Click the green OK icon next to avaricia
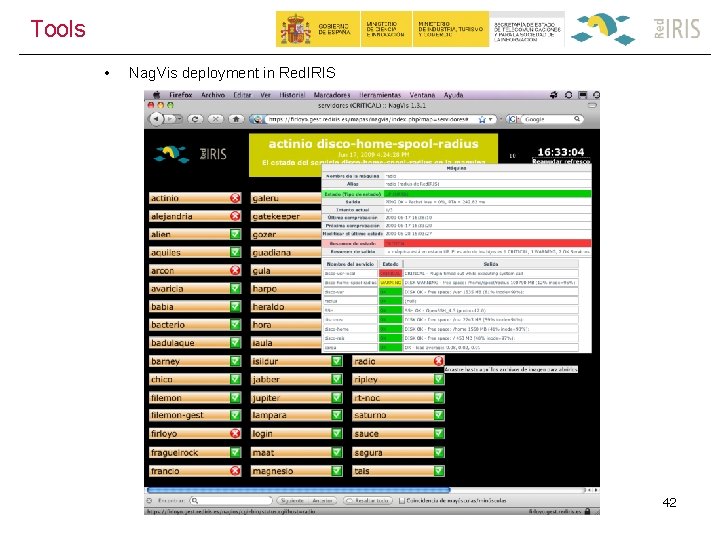This screenshot has height=540, width=720. (235, 288)
